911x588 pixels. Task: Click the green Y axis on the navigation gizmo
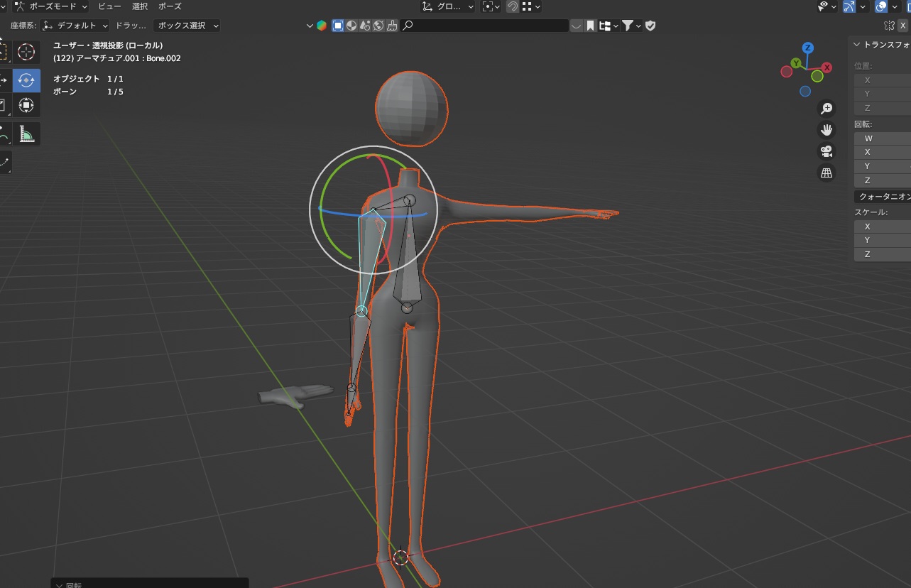[x=795, y=64]
